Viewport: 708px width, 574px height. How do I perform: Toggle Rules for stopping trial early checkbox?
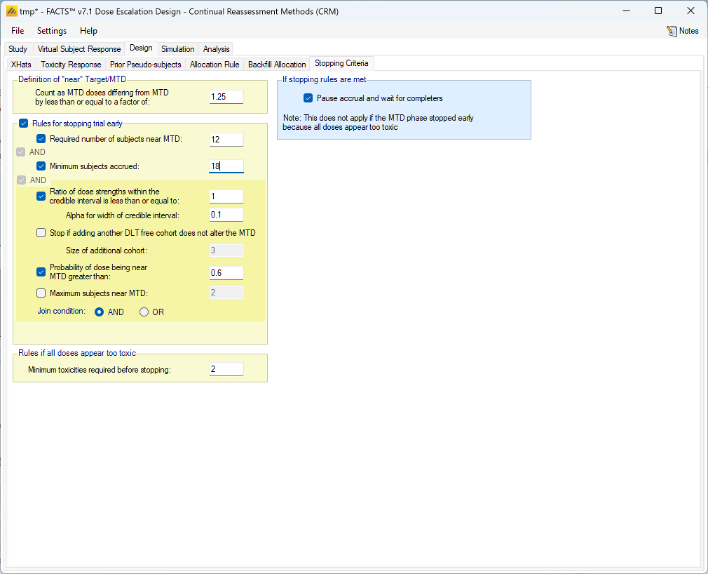23,123
